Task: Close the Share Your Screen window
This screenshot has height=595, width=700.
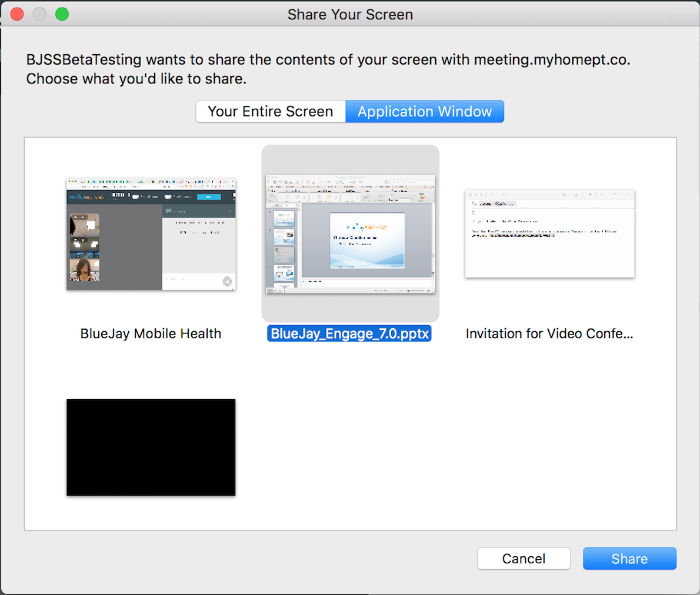Action: pos(17,14)
